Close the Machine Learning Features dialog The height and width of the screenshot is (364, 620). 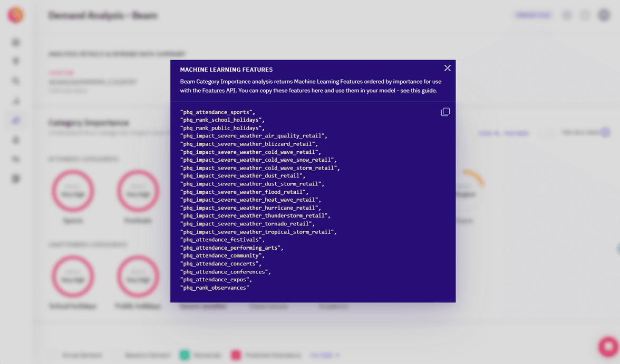click(x=448, y=68)
